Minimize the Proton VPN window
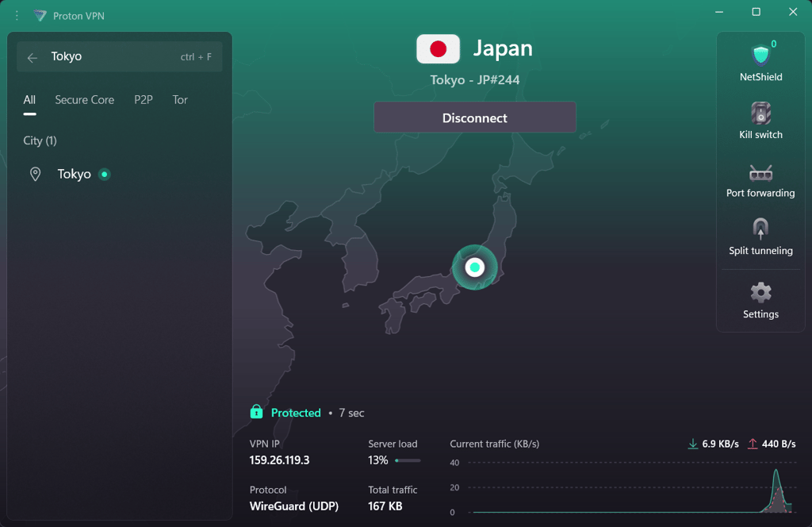This screenshot has width=812, height=527. tap(718, 12)
